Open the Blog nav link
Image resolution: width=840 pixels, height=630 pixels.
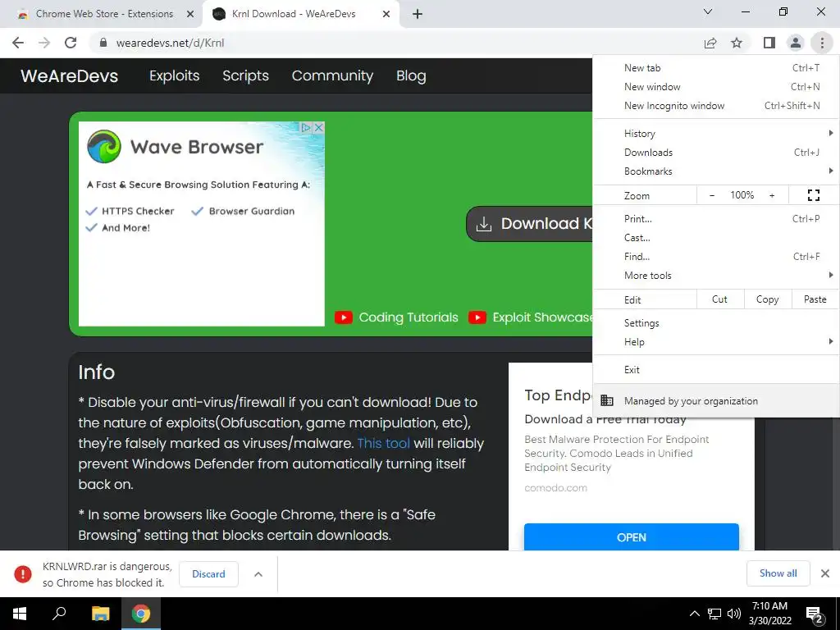click(412, 76)
